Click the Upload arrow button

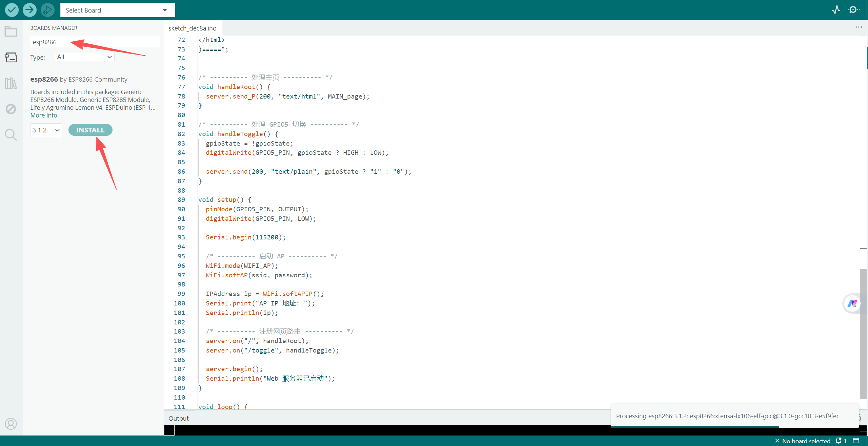click(x=29, y=10)
